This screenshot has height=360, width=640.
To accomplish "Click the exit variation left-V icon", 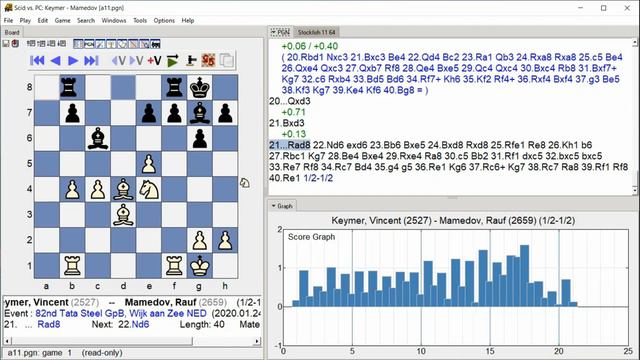I will [118, 60].
